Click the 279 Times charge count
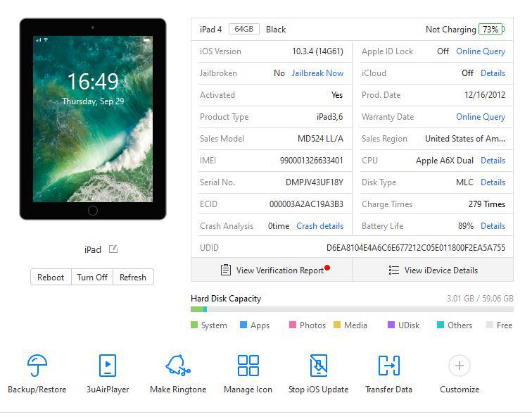This screenshot has width=532, height=417. pos(487,204)
